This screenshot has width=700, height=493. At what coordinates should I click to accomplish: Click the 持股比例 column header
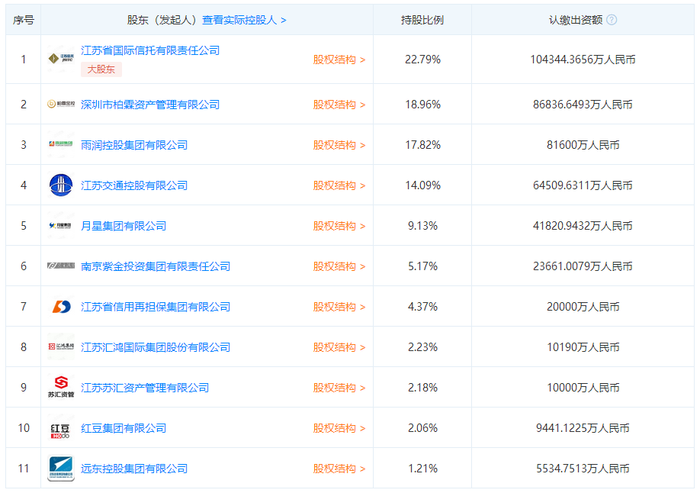coord(422,20)
